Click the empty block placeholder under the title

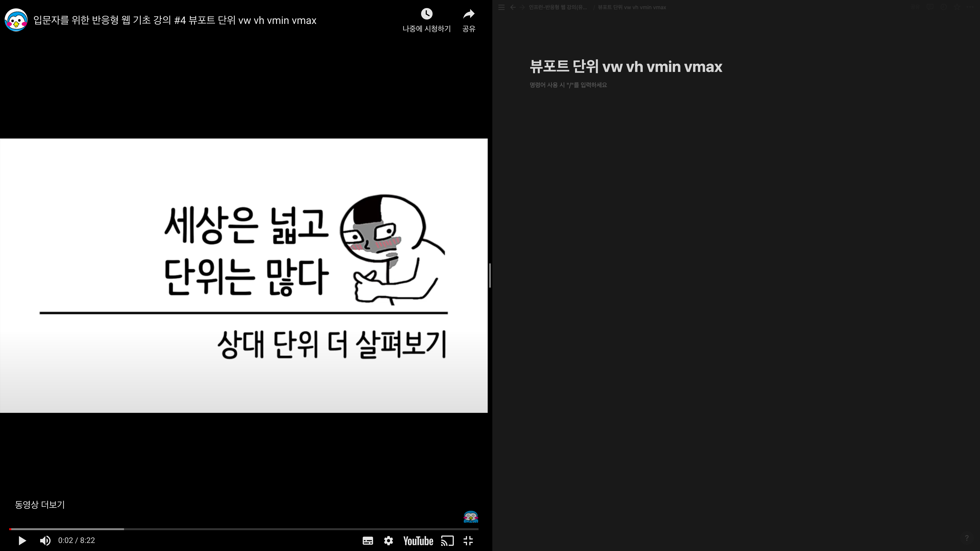click(568, 85)
